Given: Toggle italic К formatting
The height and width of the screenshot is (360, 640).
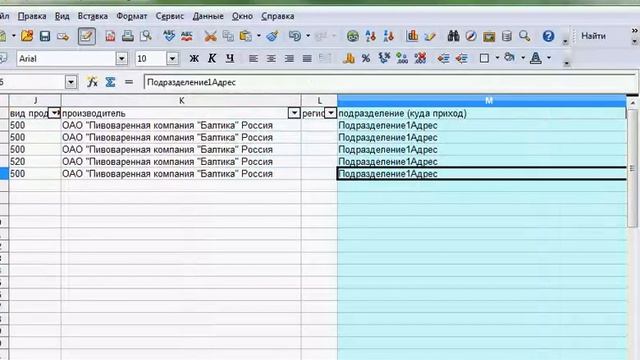Looking at the screenshot, I should pyautogui.click(x=212, y=58).
